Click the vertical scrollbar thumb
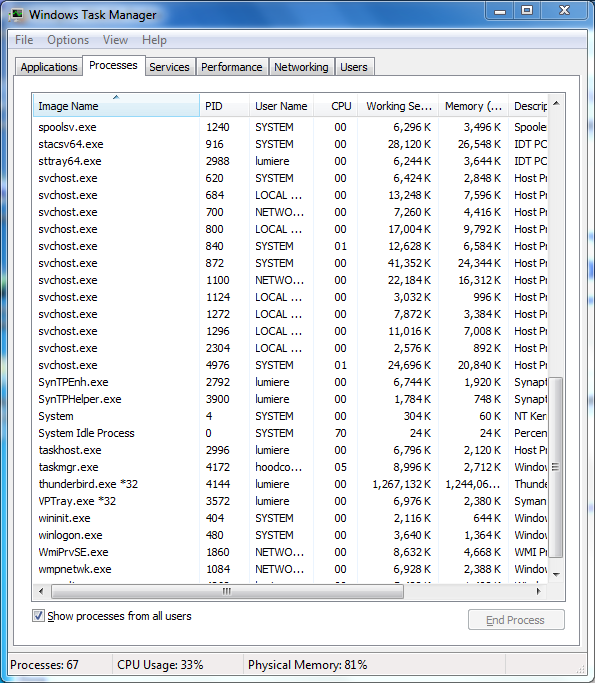Image resolution: width=595 pixels, height=683 pixels. [556, 467]
